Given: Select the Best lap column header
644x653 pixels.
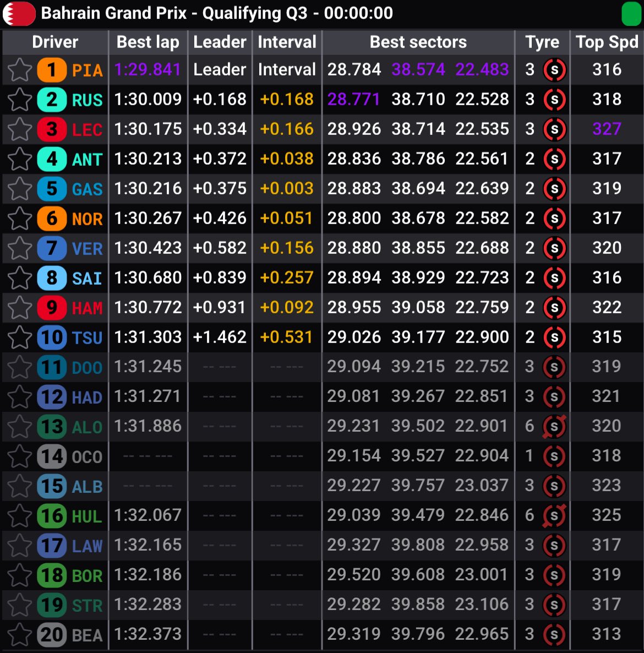Looking at the screenshot, I should 148,42.
